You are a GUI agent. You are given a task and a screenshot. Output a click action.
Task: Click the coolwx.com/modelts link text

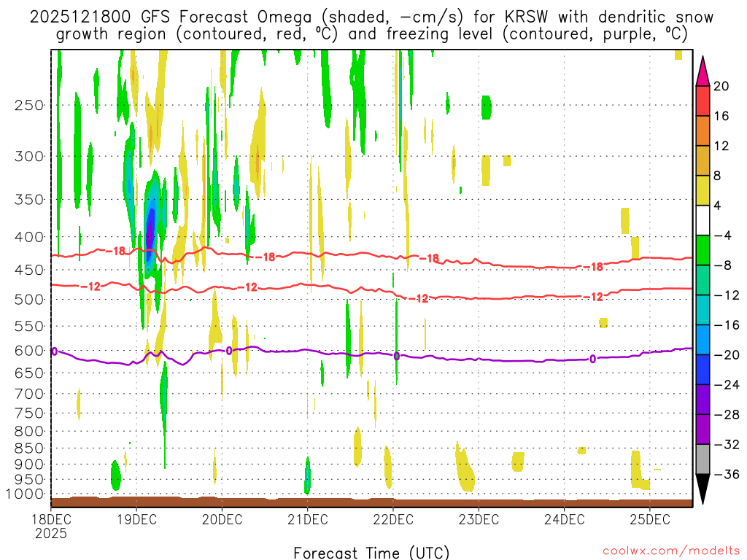click(671, 551)
